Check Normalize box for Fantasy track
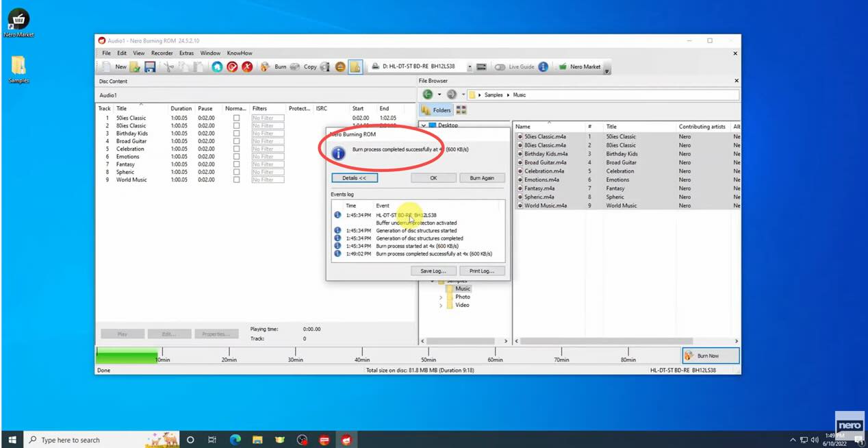This screenshot has width=868, height=448. [x=237, y=164]
